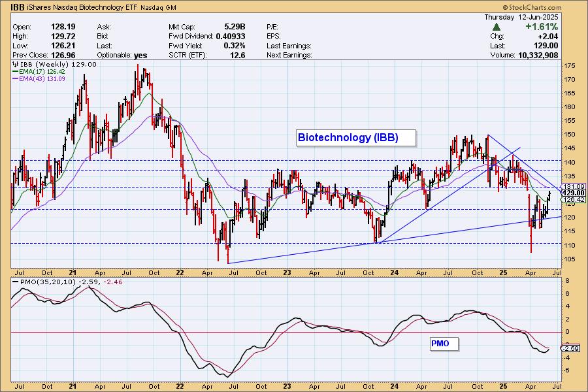Select the IBB ticker symbol in title
Viewport: 588px width, 392px height.
[x=17, y=7]
